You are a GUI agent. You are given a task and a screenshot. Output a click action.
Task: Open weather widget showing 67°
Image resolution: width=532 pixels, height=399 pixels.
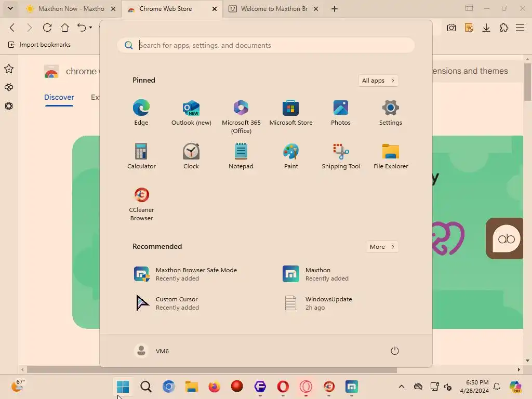click(18, 386)
